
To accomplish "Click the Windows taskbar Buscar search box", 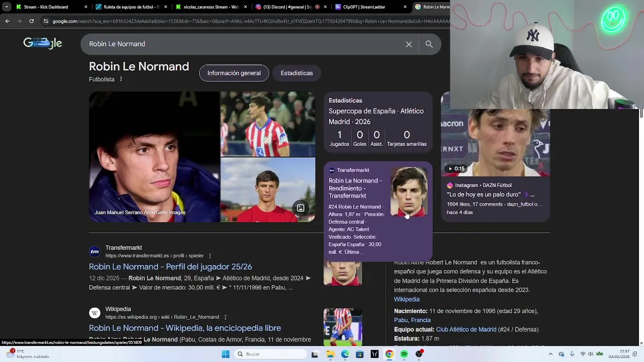I will pos(271,354).
